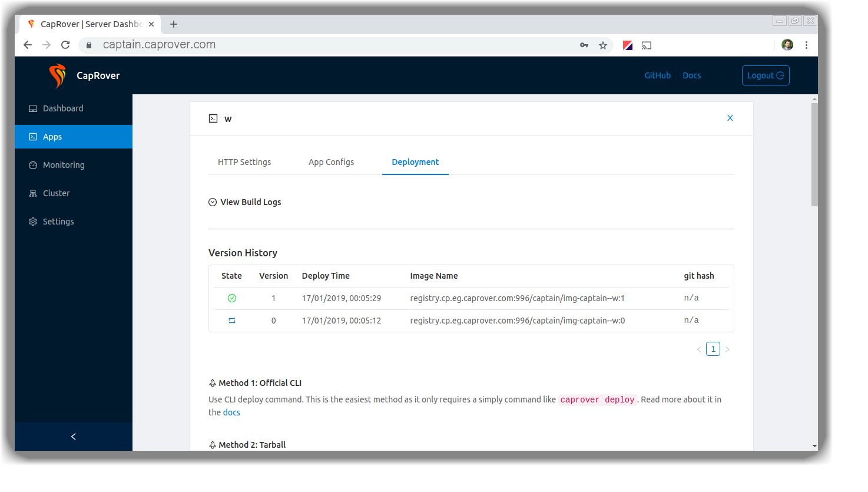This screenshot has width=868, height=492.
Task: Click the green check state icon for version 1
Action: pyautogui.click(x=232, y=298)
